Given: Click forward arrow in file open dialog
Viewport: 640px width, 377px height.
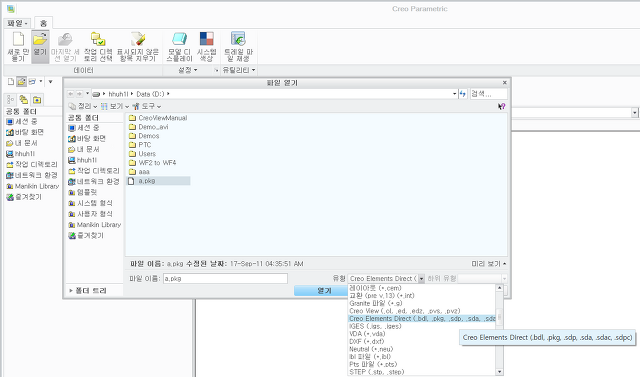Looking at the screenshot, I should pos(80,94).
